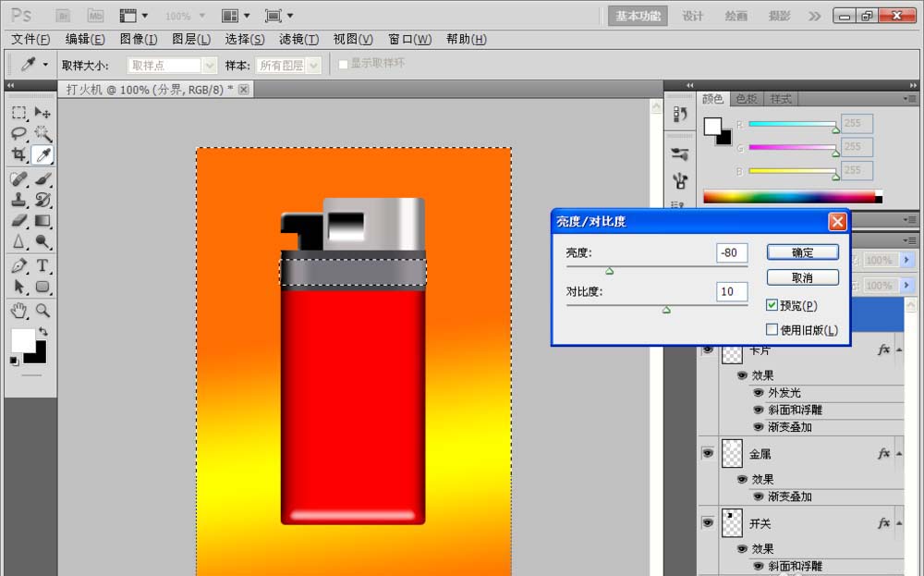Viewport: 924px width, 576px height.
Task: Toggle the 预览 checkbox in Brightness dialog
Action: (772, 305)
